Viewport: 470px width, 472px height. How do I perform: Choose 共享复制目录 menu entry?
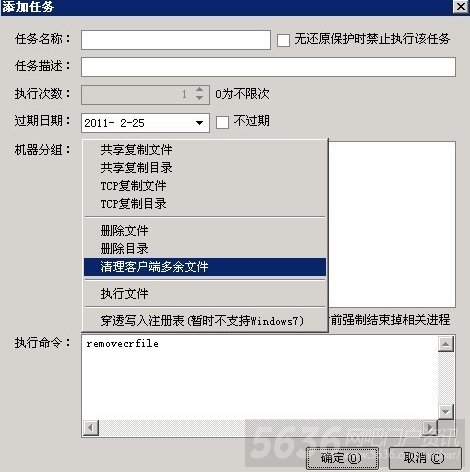pyautogui.click(x=205, y=168)
